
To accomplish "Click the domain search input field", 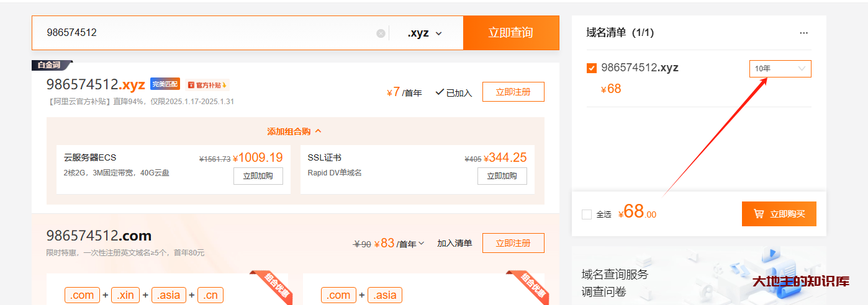I will pyautogui.click(x=210, y=33).
